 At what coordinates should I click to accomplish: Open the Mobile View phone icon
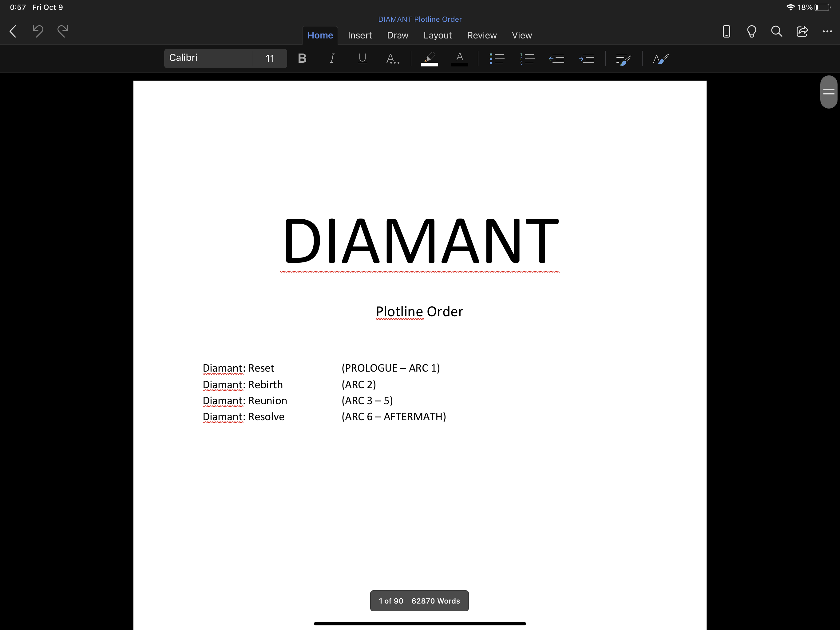(726, 31)
